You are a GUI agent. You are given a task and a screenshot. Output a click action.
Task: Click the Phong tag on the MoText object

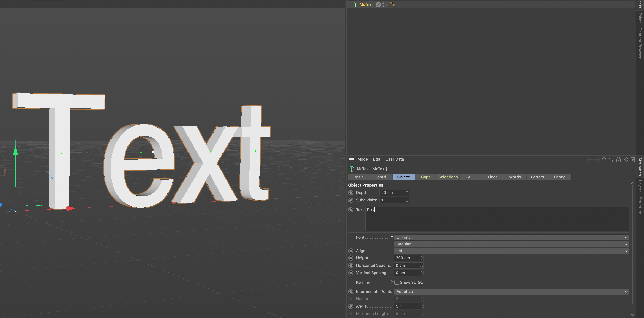point(392,4)
